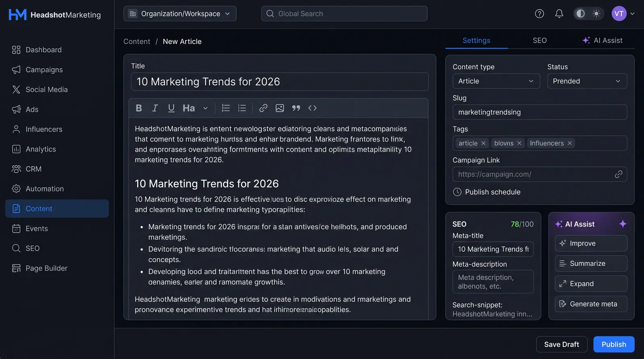The width and height of the screenshot is (644, 359).
Task: Click the Slug input field
Action: click(x=540, y=112)
